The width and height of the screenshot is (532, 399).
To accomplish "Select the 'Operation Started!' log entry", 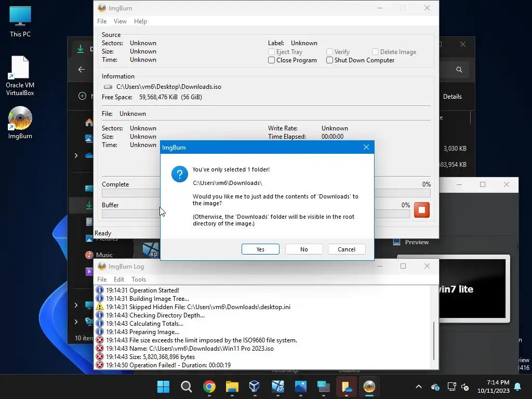I will (142, 290).
